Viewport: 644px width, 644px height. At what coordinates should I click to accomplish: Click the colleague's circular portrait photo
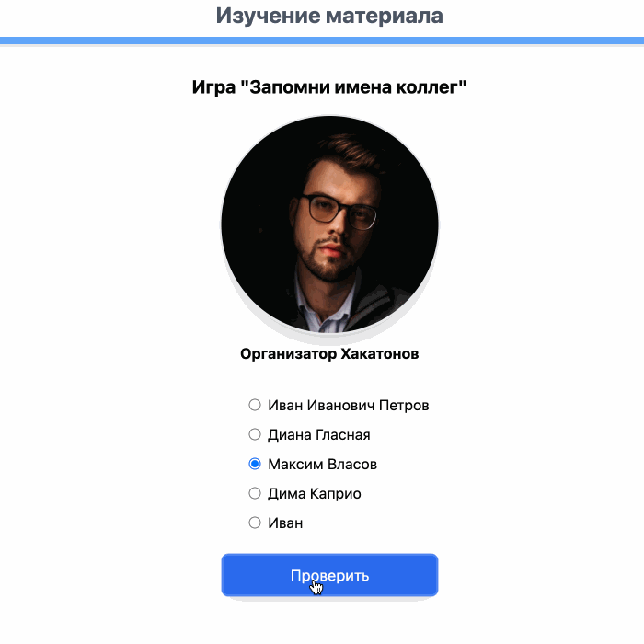(329, 224)
